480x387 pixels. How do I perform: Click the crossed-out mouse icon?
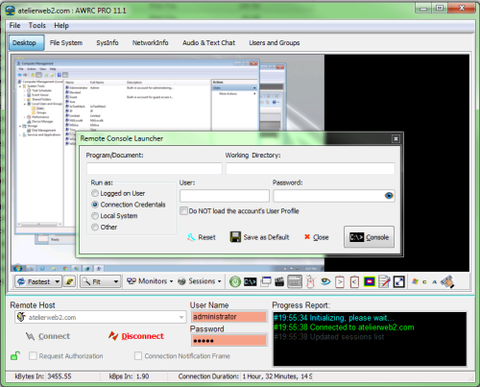point(310,282)
